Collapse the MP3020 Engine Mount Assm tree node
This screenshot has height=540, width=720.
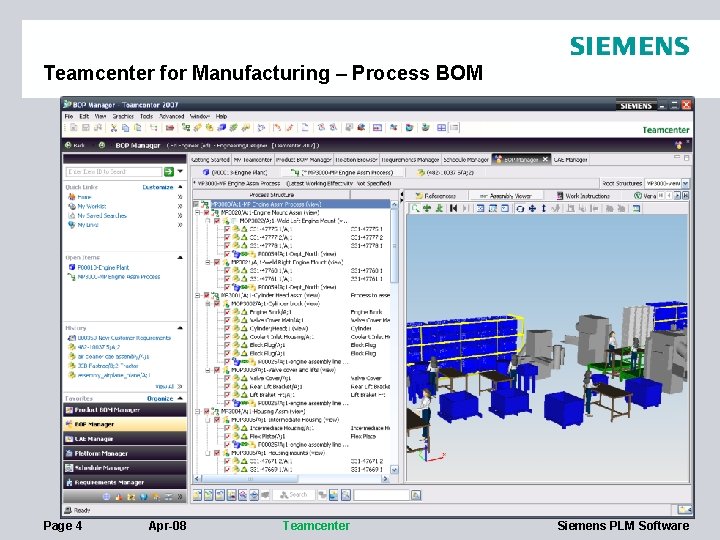pos(197,213)
